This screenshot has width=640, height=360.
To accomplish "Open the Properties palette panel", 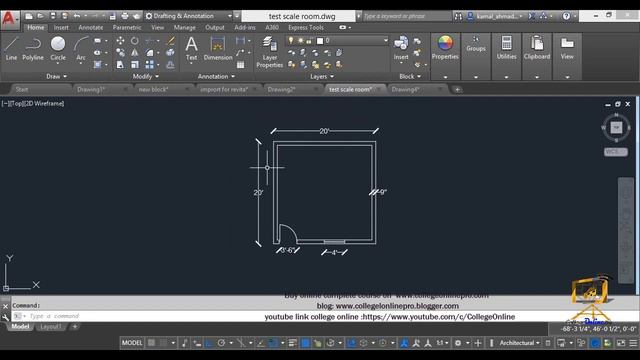I will 445,48.
